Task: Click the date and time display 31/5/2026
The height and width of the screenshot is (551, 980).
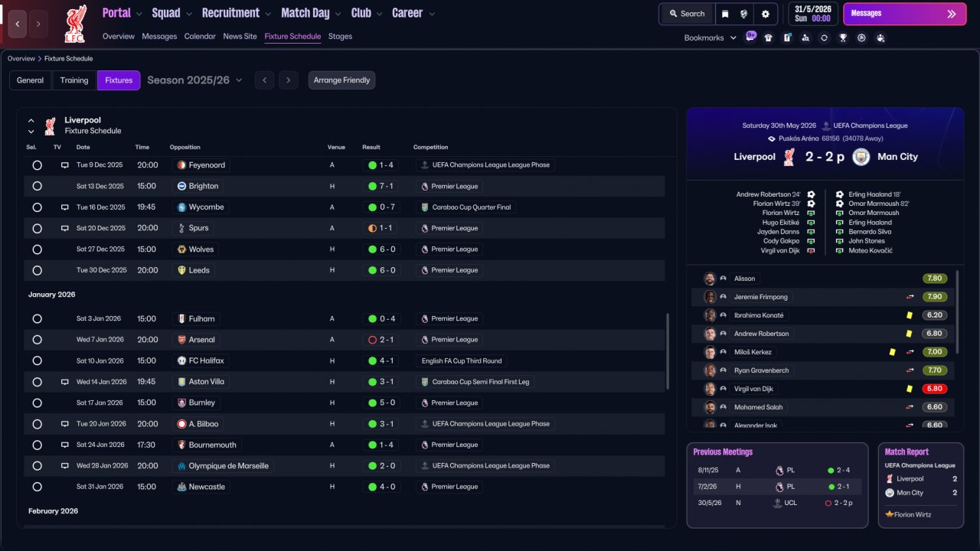Action: (812, 14)
